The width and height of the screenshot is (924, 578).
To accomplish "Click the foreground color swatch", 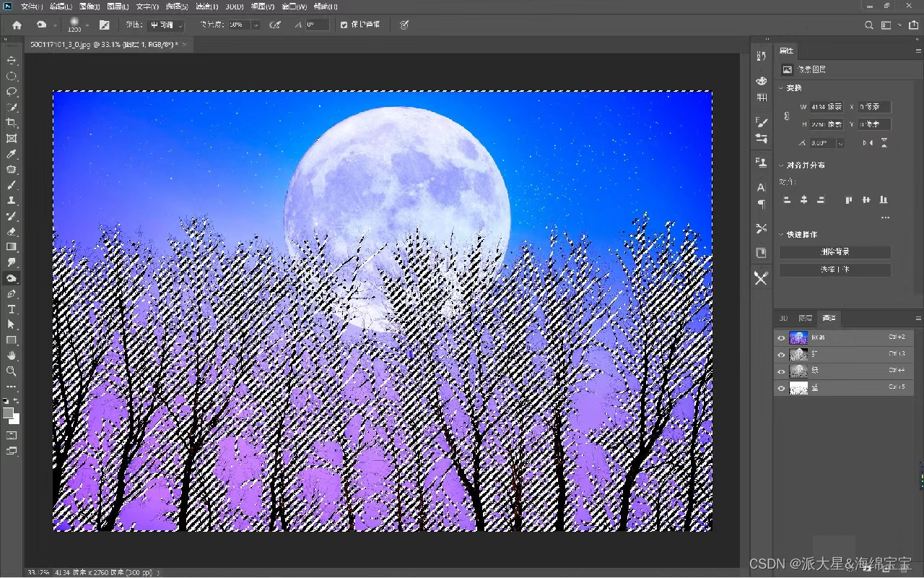I will pyautogui.click(x=8, y=413).
